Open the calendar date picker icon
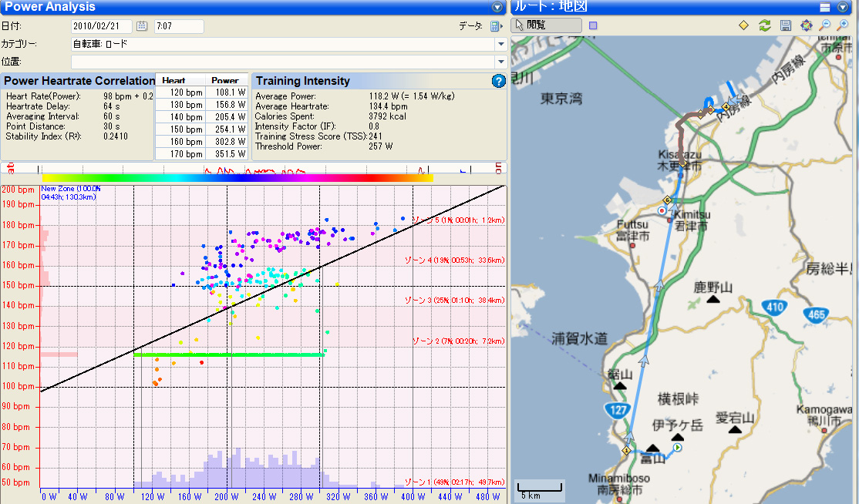Screen dimensions: 859x504 (x=142, y=26)
